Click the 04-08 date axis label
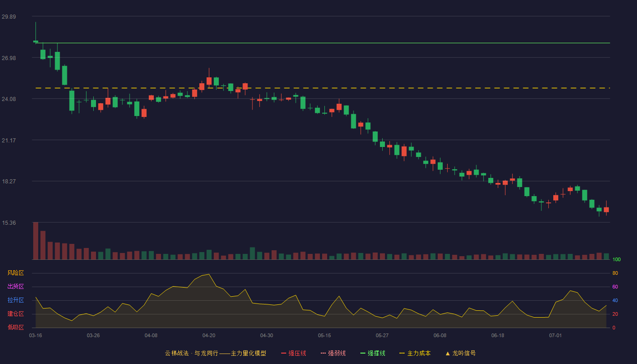The width and height of the screenshot is (637, 364). (x=151, y=335)
